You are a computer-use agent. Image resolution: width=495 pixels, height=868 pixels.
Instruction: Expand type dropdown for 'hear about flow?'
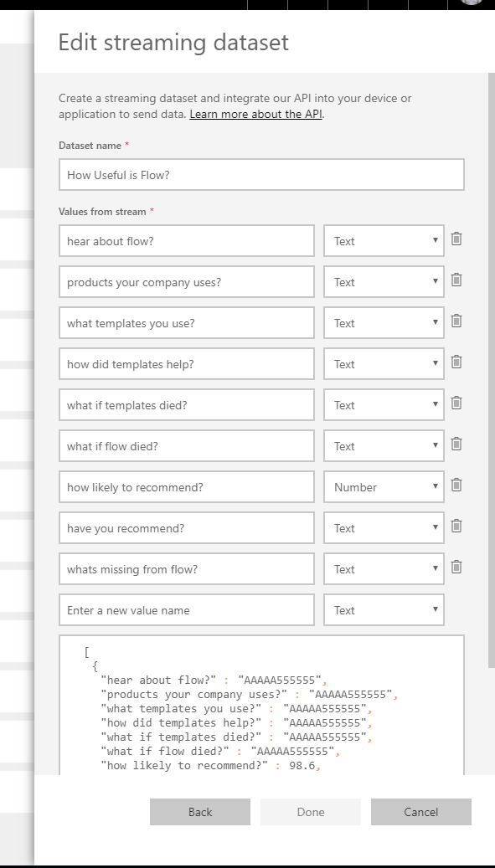coord(384,241)
